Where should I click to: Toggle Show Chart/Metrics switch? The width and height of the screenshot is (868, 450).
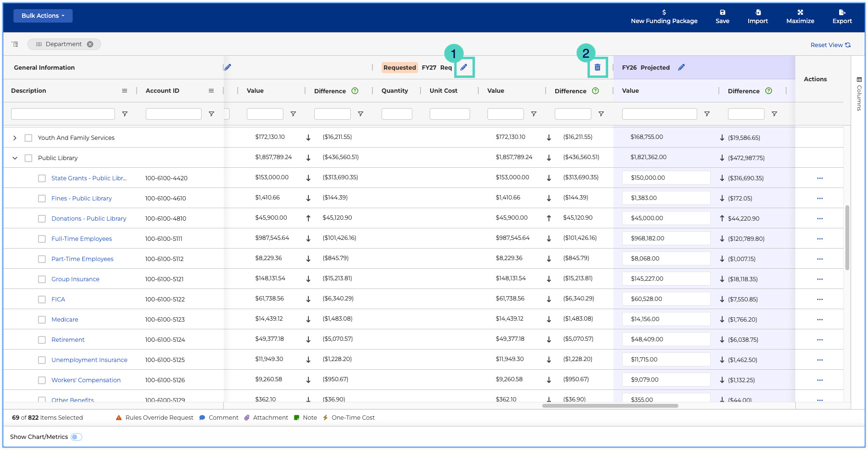pos(77,437)
